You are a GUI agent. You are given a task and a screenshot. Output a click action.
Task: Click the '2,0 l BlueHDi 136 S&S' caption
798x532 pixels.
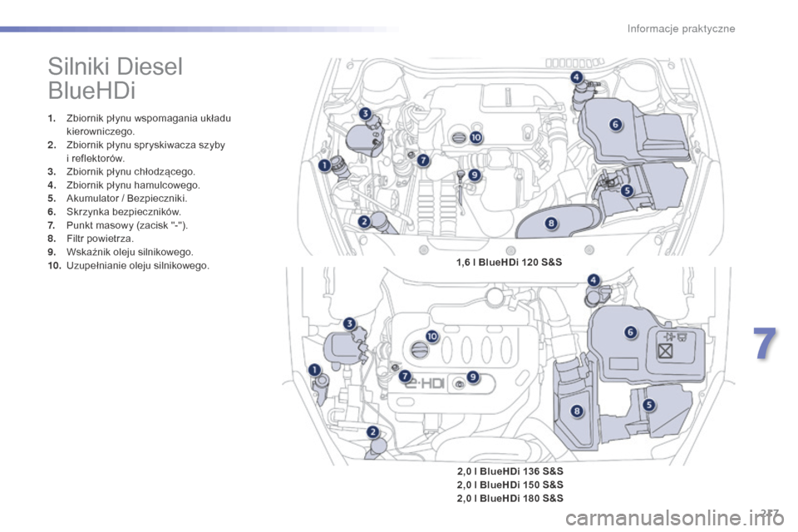point(510,471)
